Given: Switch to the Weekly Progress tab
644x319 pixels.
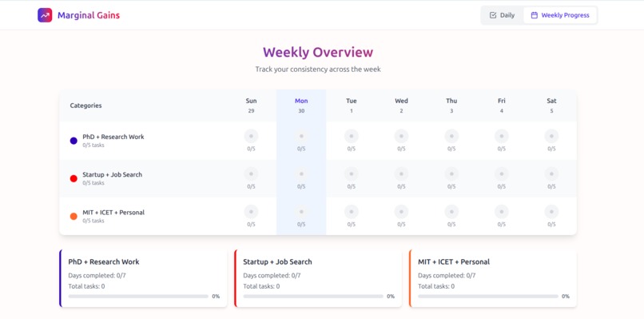Looking at the screenshot, I should tap(560, 15).
